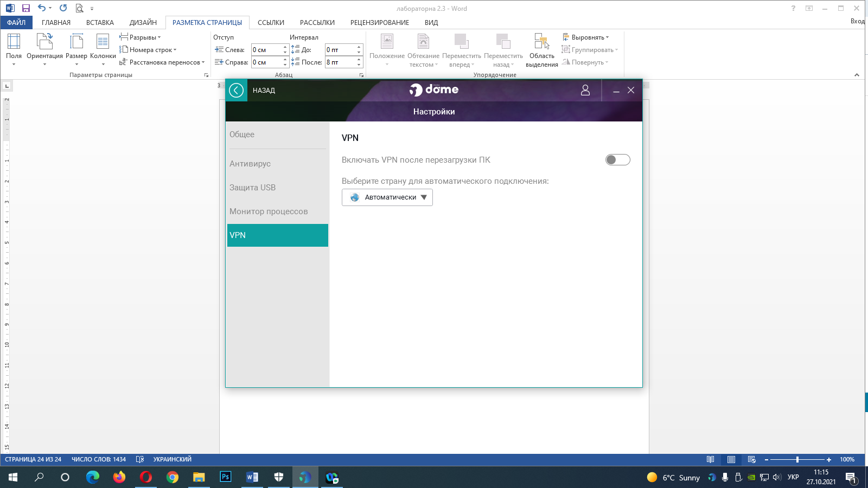Open Ориентация page orientation options
The width and height of the screenshot is (868, 488).
pos(44,49)
